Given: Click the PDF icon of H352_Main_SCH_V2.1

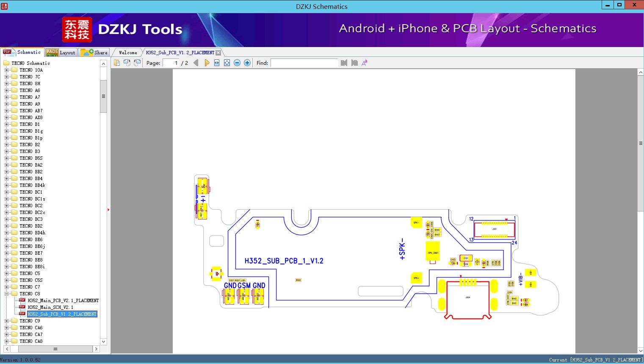Looking at the screenshot, I should 22,307.
